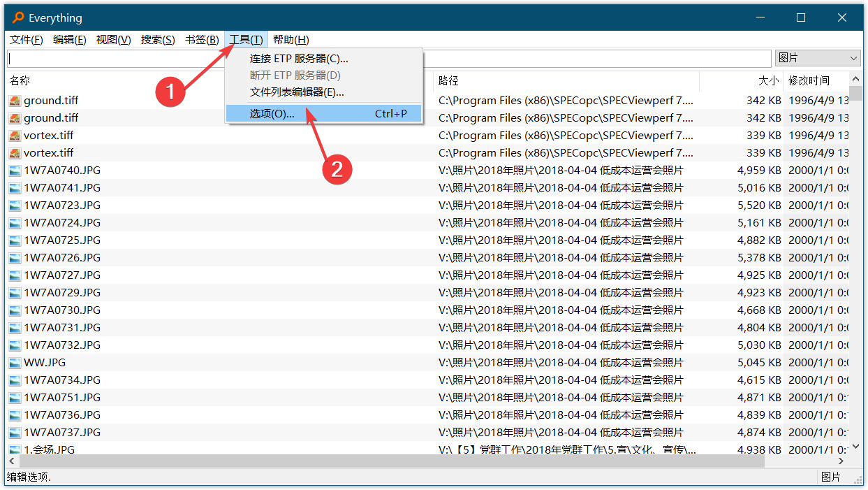Select the file name 1W7A0736.JPG

(62, 415)
